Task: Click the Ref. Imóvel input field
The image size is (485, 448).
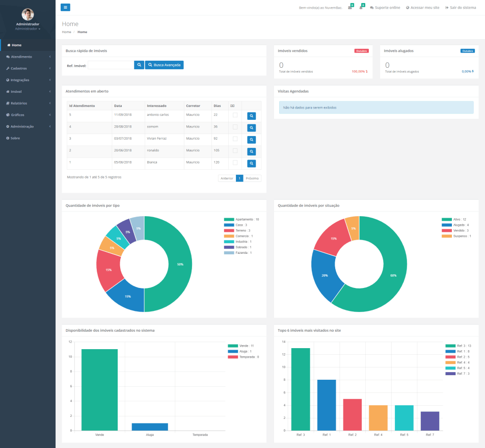Action: pyautogui.click(x=111, y=65)
